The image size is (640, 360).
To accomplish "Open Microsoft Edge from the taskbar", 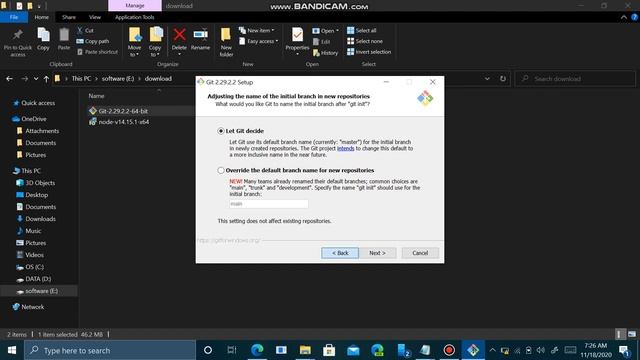I will point(257,350).
